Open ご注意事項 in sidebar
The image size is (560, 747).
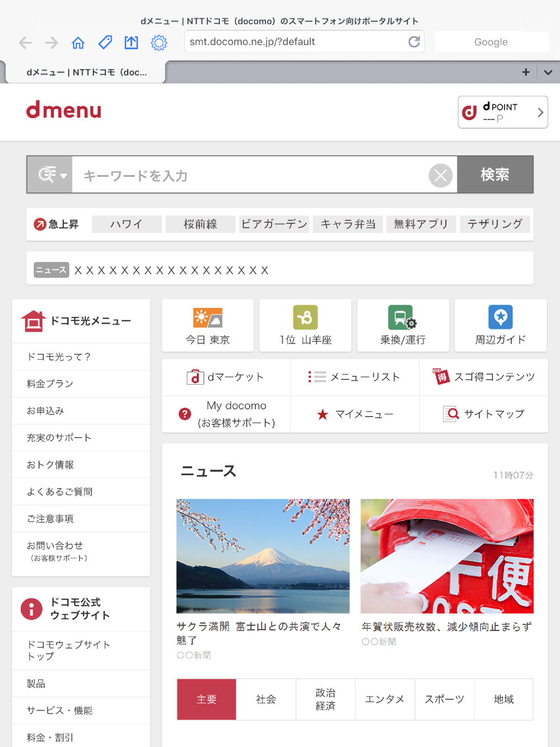[81, 519]
